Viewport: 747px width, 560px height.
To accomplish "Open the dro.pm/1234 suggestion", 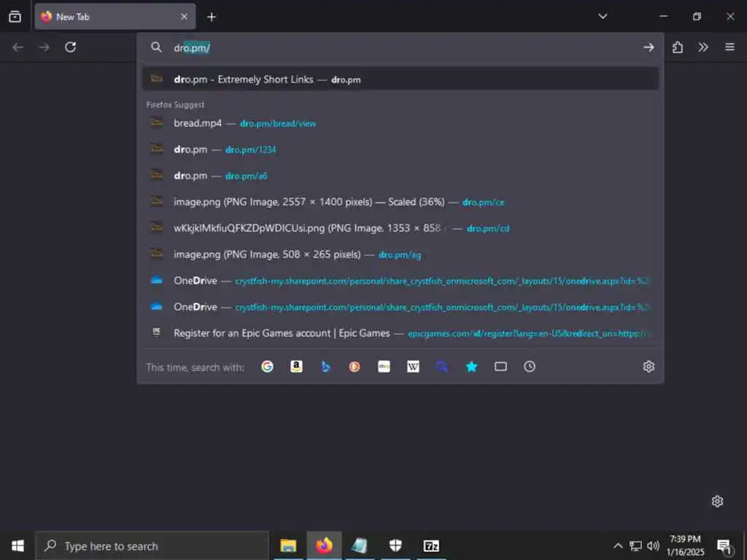I will [400, 149].
